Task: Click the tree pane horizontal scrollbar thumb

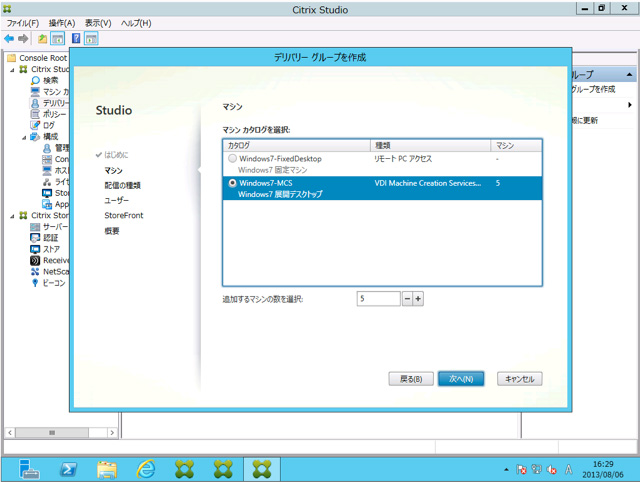Action: click(52, 432)
